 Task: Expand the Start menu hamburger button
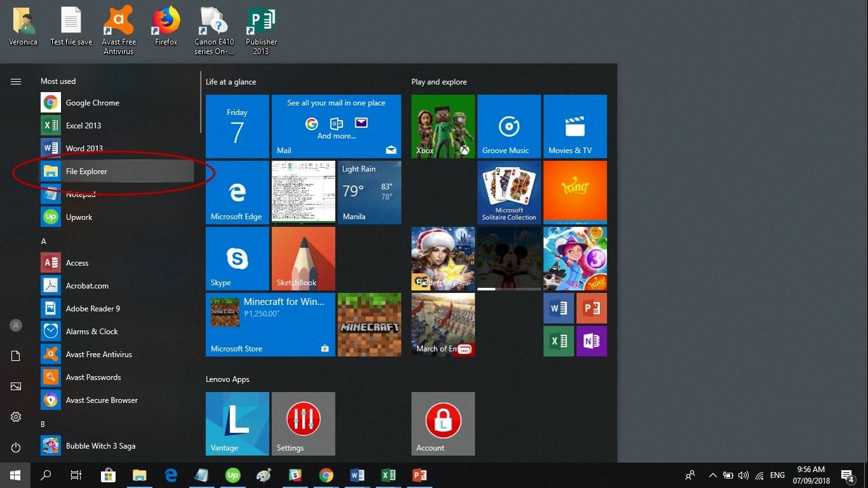(x=16, y=81)
